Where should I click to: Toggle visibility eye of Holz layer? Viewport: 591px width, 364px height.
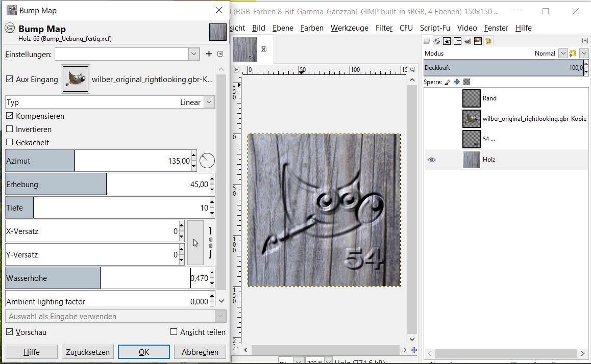(x=432, y=160)
